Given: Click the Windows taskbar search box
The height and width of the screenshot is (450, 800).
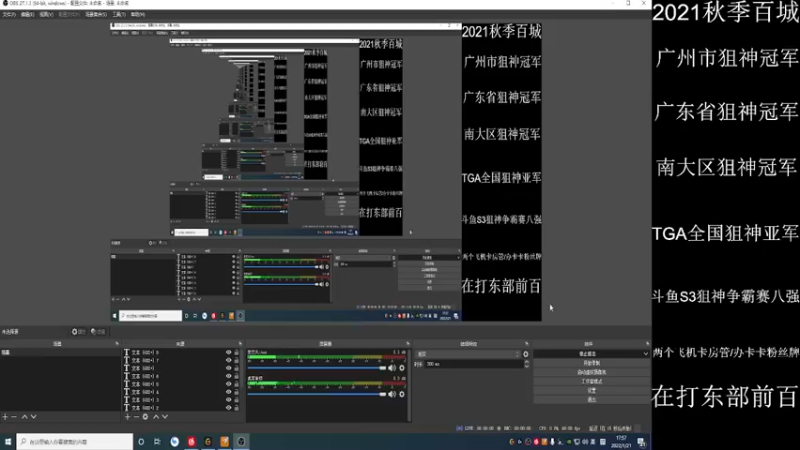Looking at the screenshot, I should click(x=75, y=442).
